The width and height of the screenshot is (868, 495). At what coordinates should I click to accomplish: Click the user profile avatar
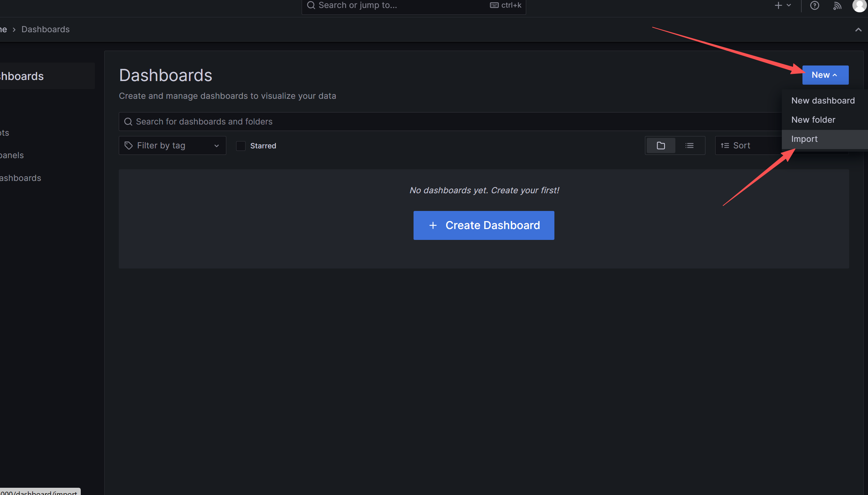860,5
